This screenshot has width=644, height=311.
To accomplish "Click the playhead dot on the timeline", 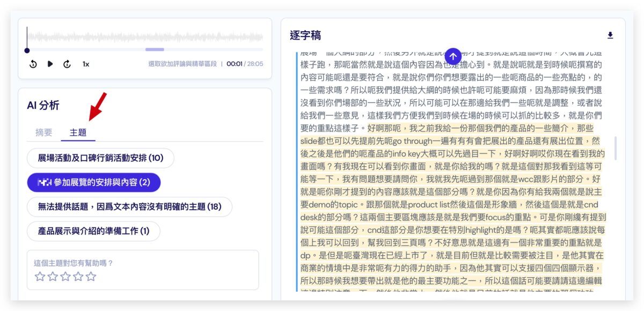I will tap(27, 50).
